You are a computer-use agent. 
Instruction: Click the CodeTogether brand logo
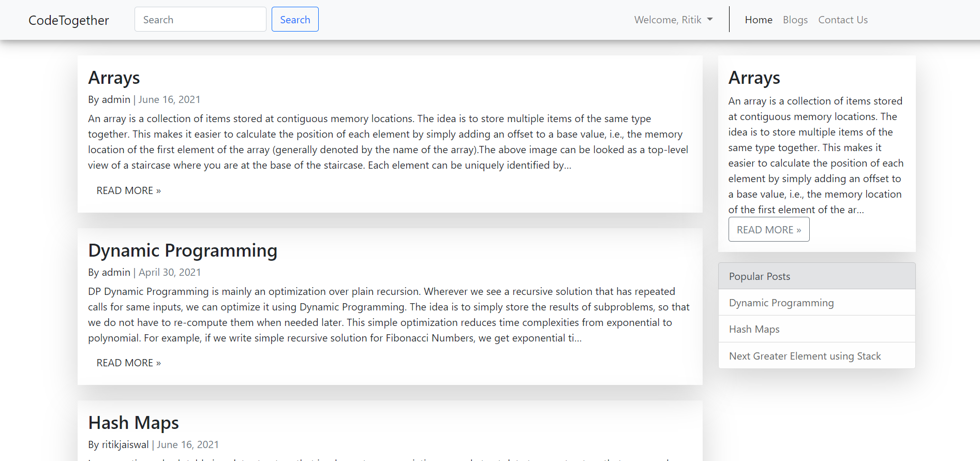click(x=69, y=20)
